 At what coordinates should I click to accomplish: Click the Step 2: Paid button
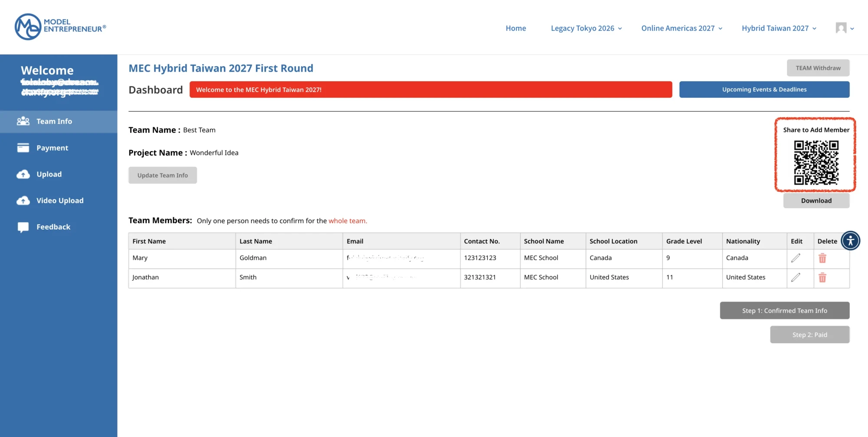coord(810,335)
